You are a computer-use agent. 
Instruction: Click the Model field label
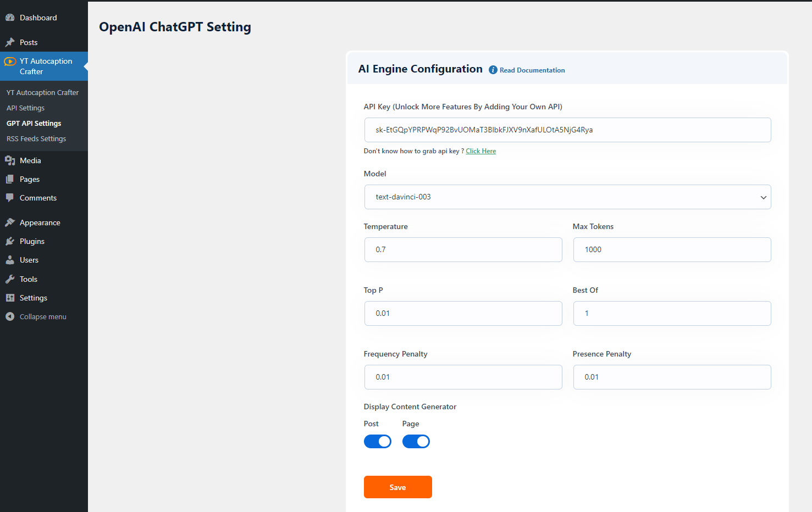[375, 174]
